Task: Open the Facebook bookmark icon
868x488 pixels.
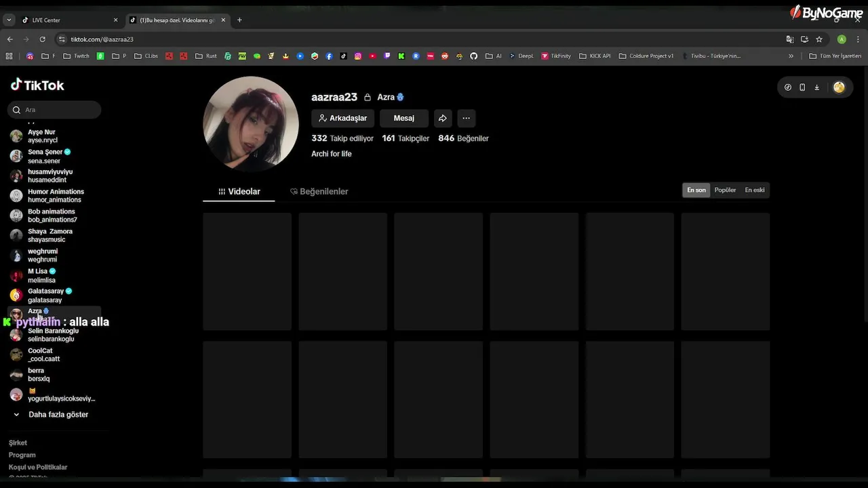Action: [x=329, y=56]
